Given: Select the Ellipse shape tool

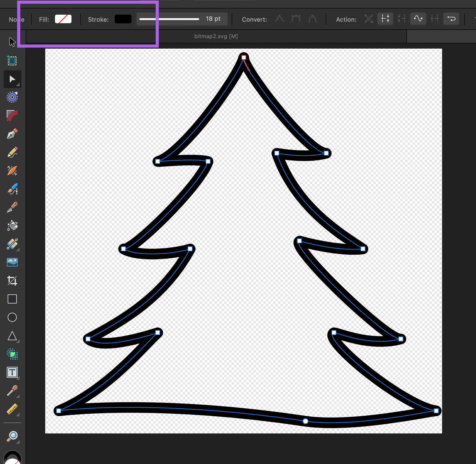Looking at the screenshot, I should (12, 317).
